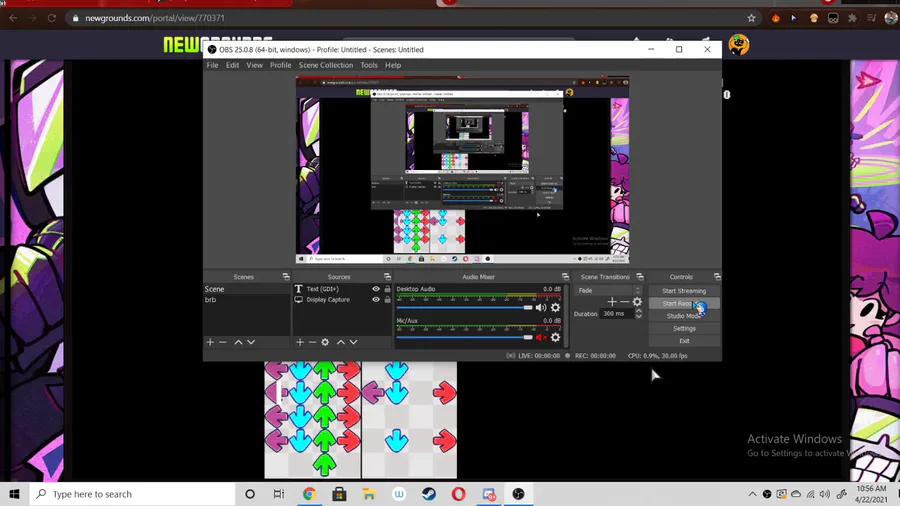Open transition properties gear icon
The width and height of the screenshot is (900, 506).
pyautogui.click(x=637, y=302)
